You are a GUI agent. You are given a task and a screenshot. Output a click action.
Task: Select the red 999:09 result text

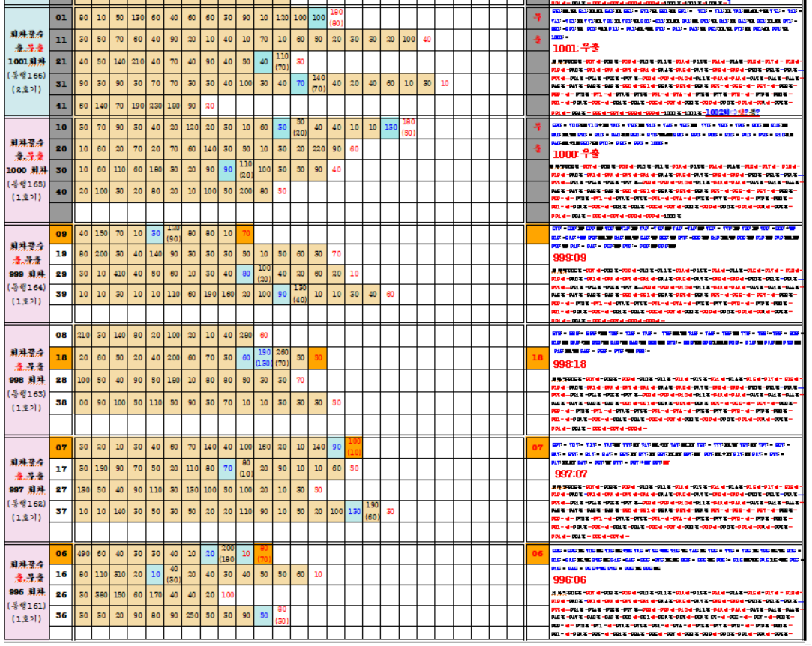point(570,257)
